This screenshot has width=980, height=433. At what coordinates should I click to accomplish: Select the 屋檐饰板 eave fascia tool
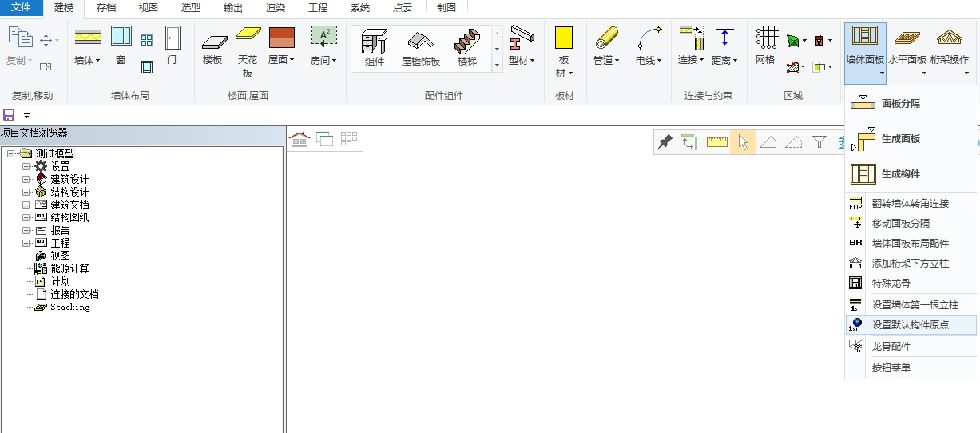click(x=420, y=48)
